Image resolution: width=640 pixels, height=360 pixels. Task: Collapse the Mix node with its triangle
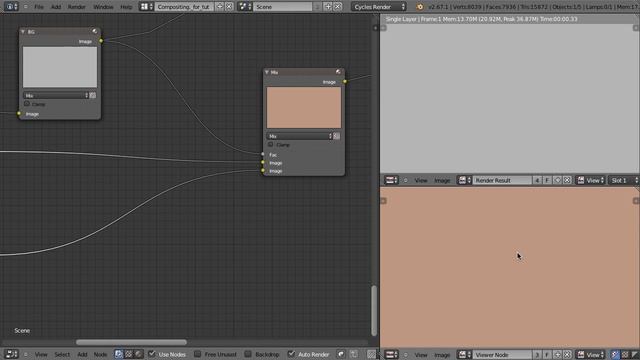[x=267, y=72]
